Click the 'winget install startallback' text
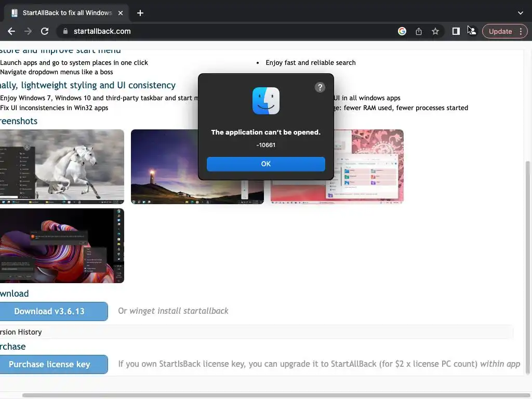Image resolution: width=532 pixels, height=399 pixels. coord(179,311)
